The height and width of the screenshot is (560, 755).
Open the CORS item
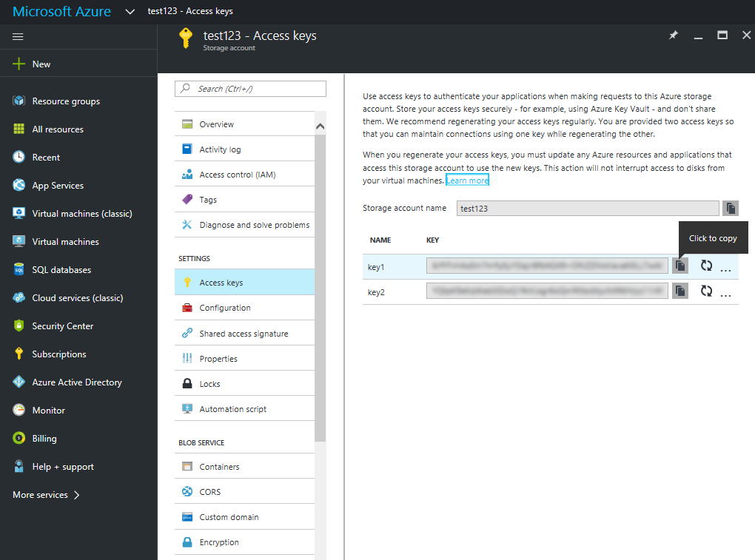[x=244, y=492]
